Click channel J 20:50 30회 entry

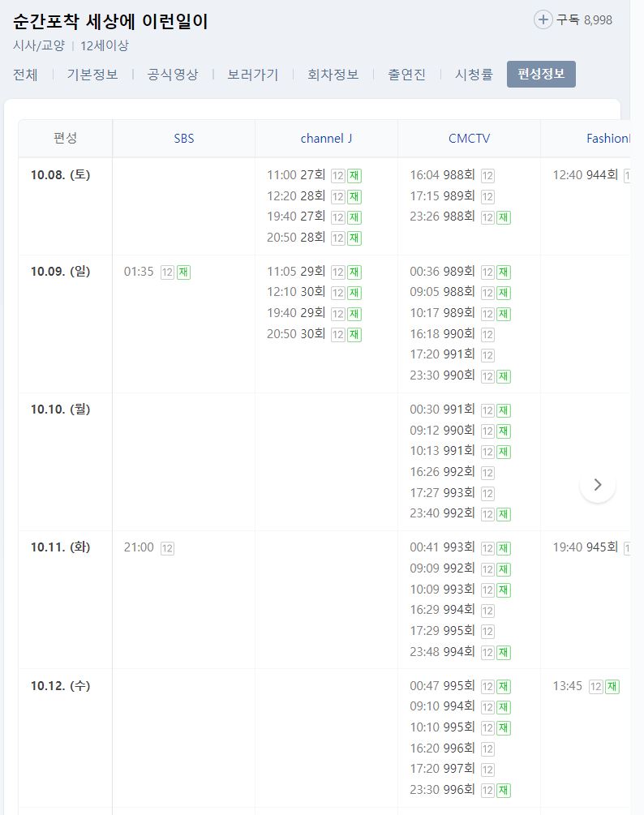(x=314, y=333)
